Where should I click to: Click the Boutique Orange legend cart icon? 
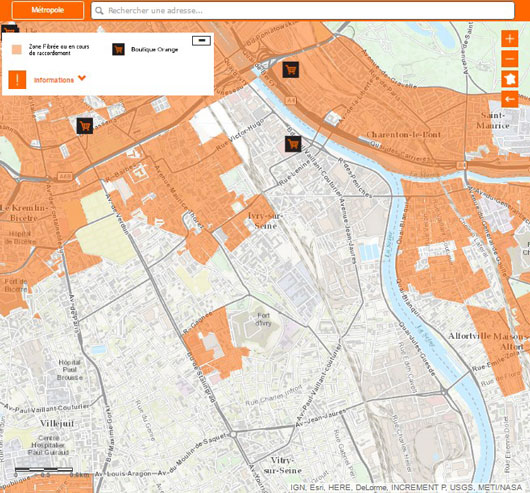click(118, 49)
